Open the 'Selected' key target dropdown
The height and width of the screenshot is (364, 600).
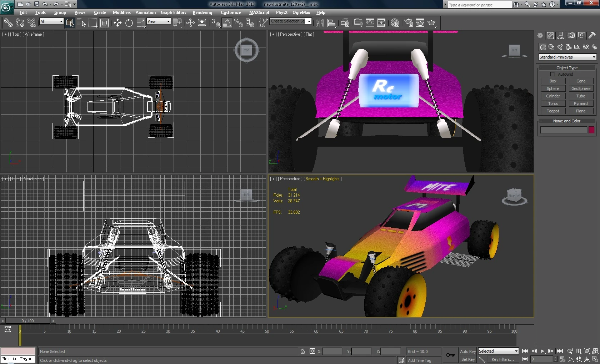point(498,351)
